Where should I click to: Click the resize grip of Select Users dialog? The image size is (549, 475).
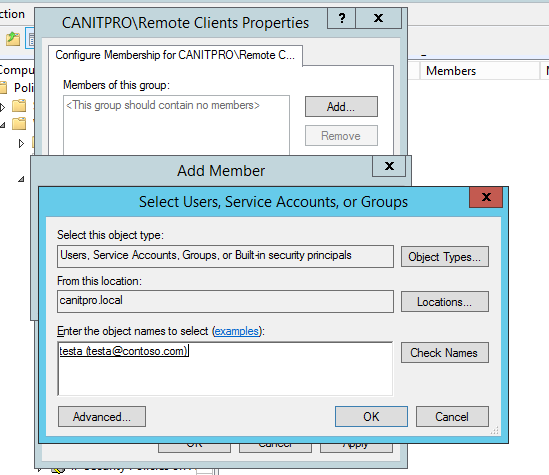tap(495, 430)
